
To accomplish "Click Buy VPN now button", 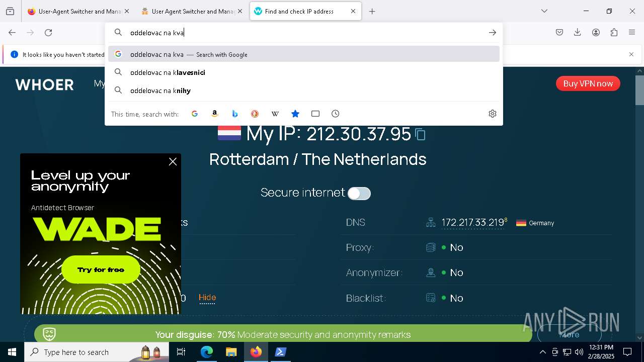I will coord(588,83).
